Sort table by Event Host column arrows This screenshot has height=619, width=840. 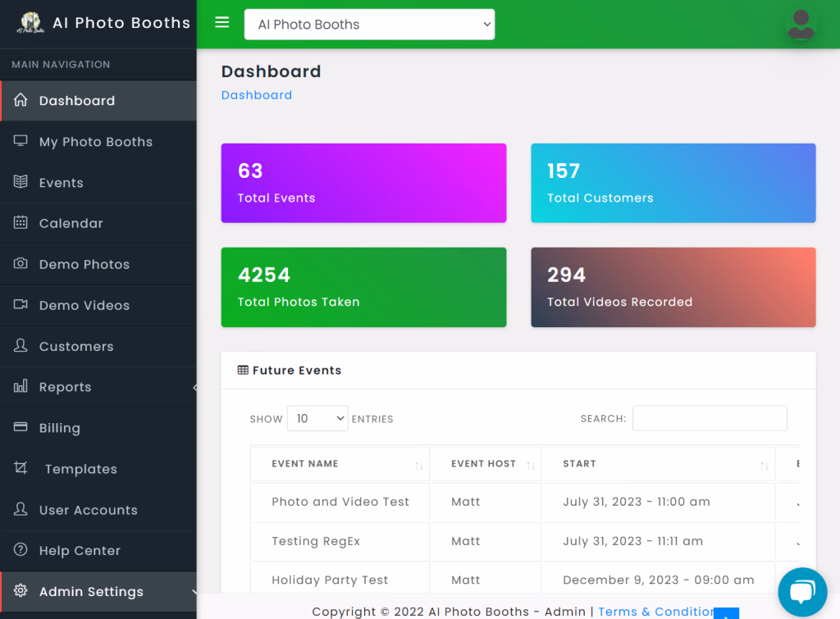coord(531,466)
